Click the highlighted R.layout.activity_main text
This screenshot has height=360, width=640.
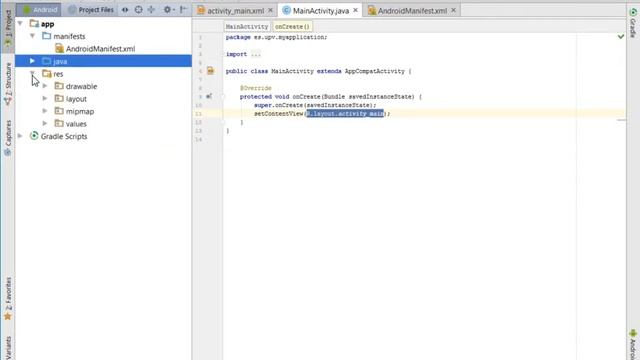(345, 113)
